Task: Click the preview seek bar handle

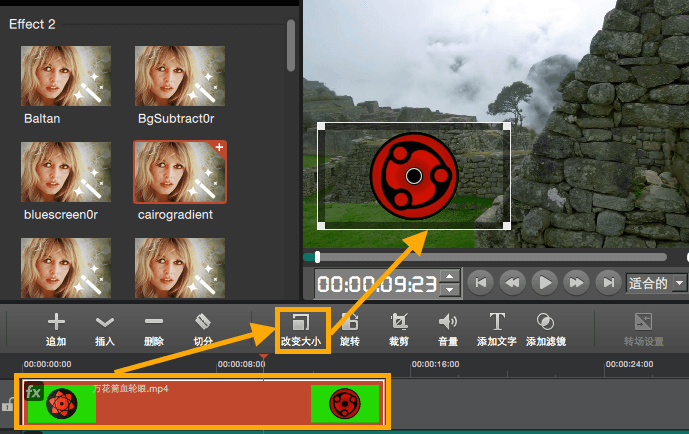Action: pyautogui.click(x=317, y=257)
